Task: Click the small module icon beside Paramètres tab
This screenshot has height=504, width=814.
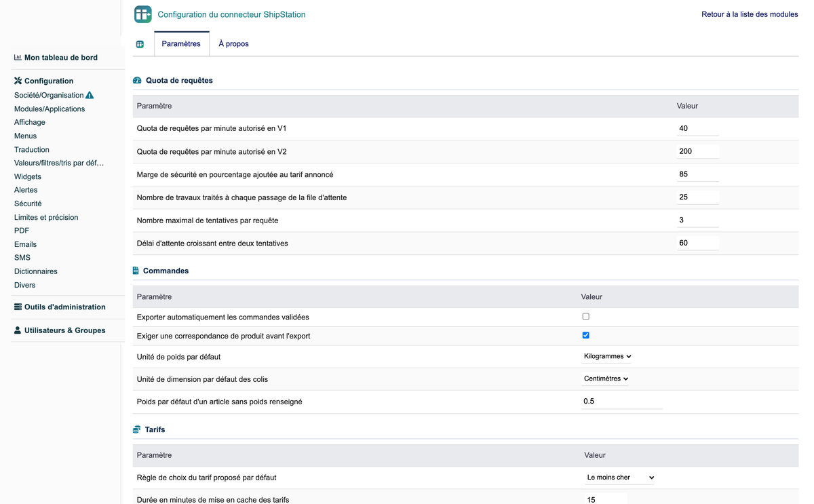Action: tap(140, 44)
